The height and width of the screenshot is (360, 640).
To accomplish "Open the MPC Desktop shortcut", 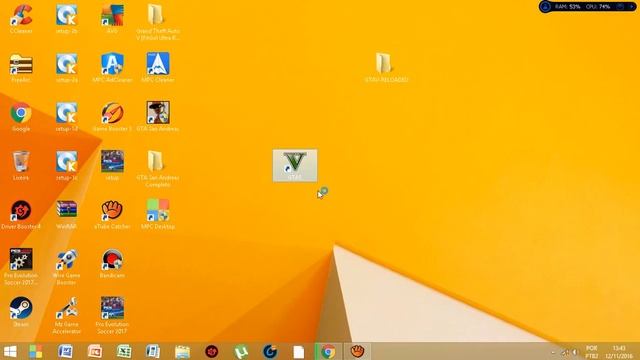I will tap(158, 214).
